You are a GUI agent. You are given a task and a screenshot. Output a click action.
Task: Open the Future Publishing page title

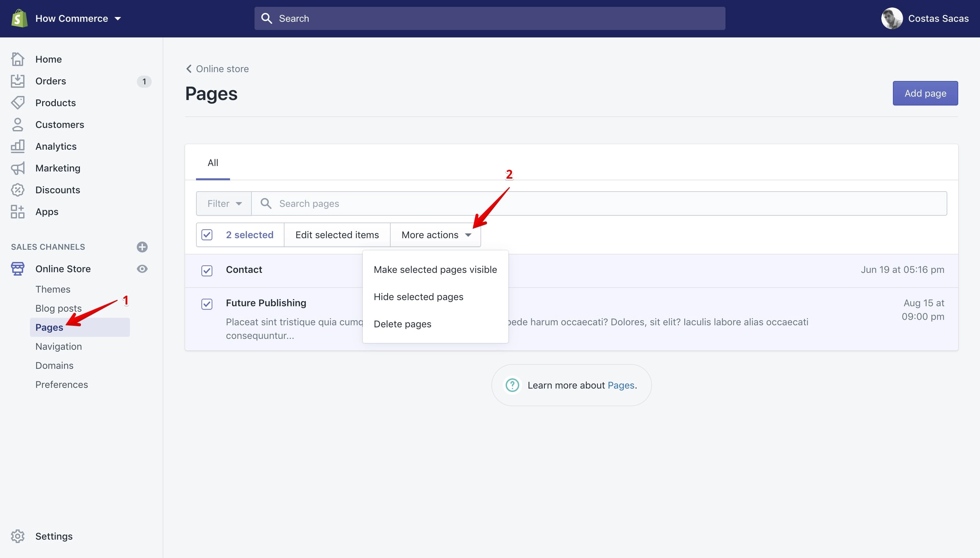(266, 303)
